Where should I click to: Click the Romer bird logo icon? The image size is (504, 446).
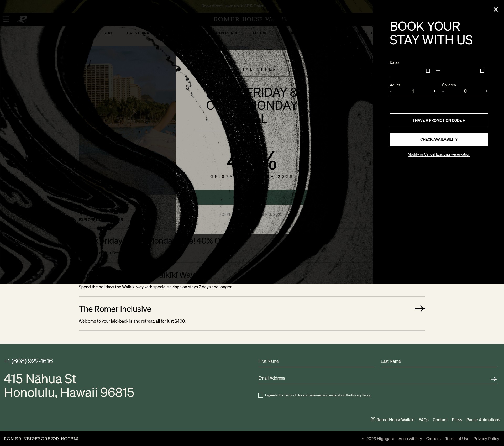[22, 19]
